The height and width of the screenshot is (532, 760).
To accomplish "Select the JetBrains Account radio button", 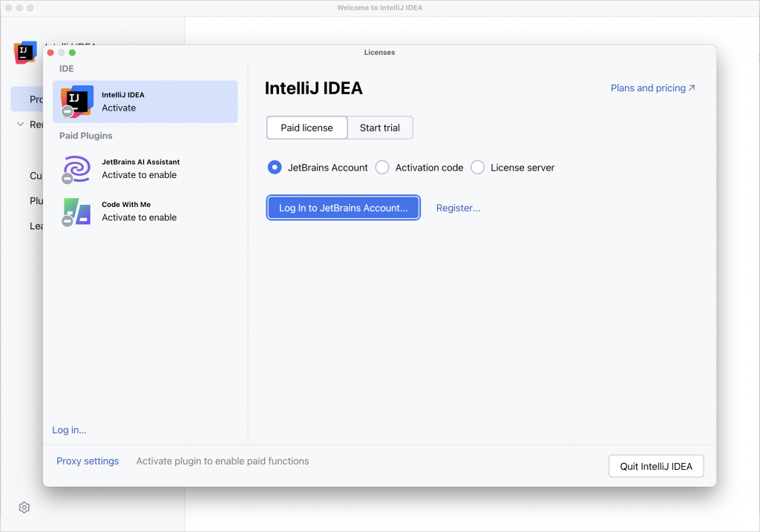I will click(275, 168).
